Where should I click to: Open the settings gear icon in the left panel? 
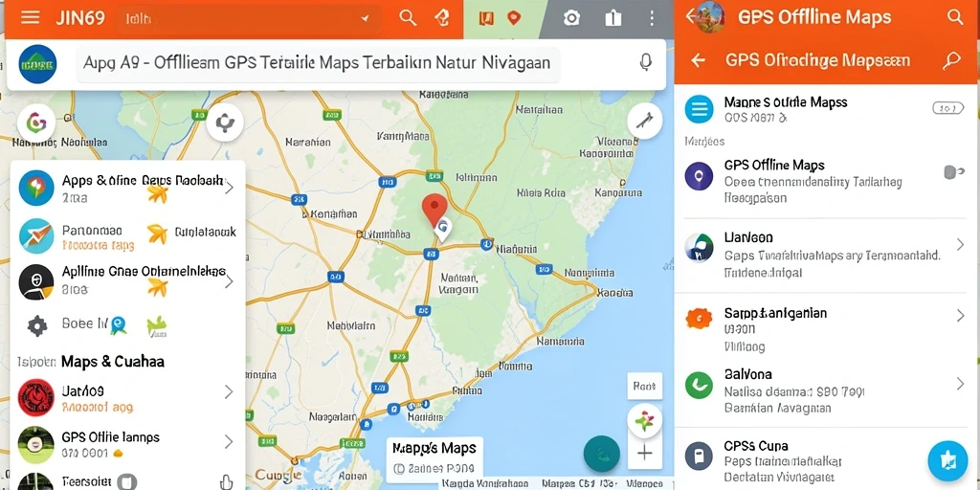point(37,325)
